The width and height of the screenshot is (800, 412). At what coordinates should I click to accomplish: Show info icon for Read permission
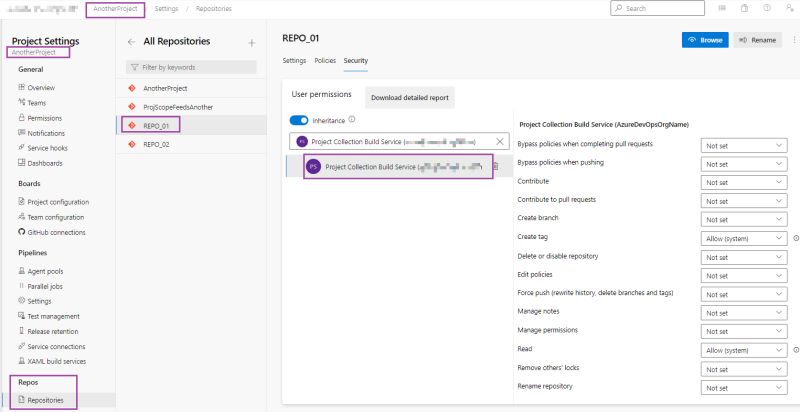click(795, 350)
